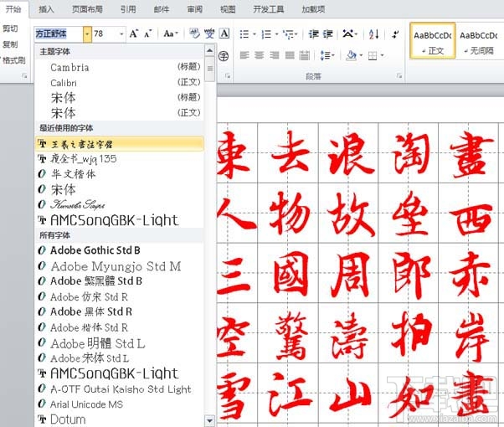Screen dimensions: 504x427
Task: Open the font size dropdown arrow
Action: click(x=121, y=33)
